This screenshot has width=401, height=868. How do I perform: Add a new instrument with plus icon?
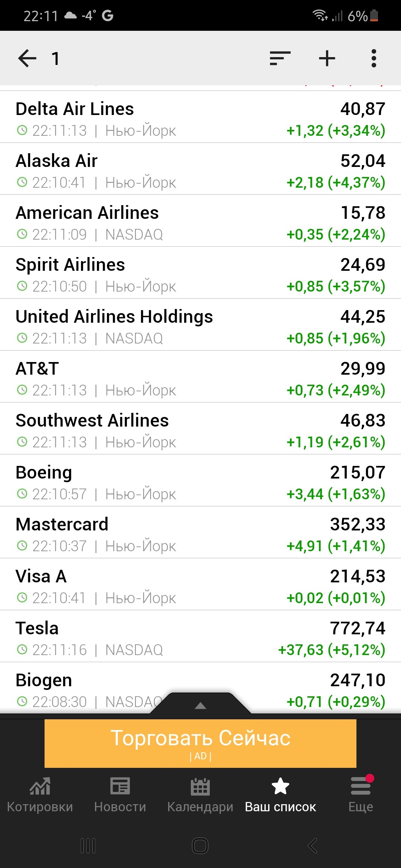(x=327, y=59)
